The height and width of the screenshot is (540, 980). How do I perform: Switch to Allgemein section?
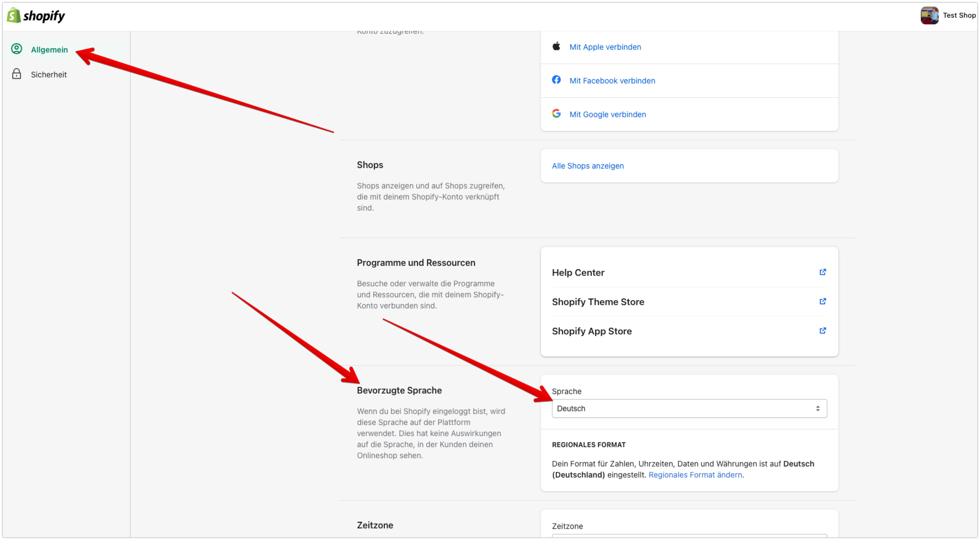point(49,50)
